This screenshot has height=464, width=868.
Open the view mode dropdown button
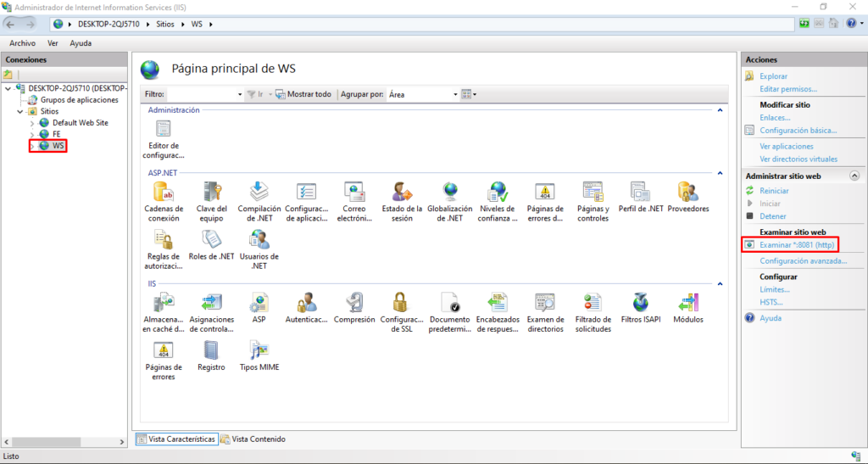pos(469,94)
